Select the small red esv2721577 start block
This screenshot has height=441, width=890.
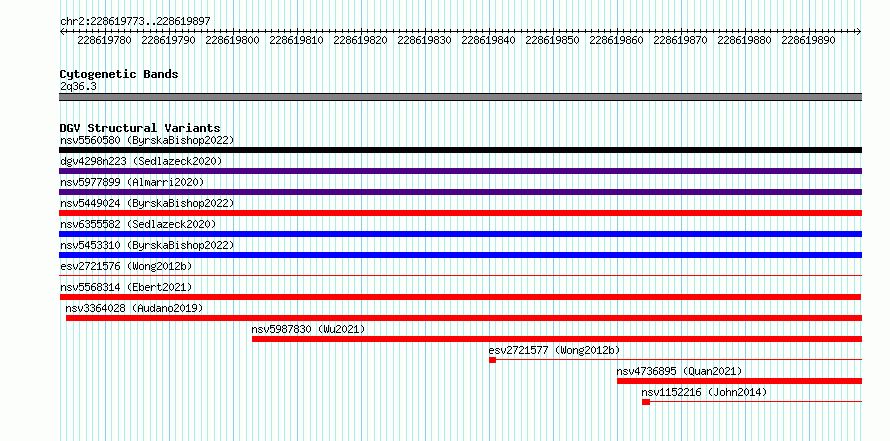tap(492, 360)
